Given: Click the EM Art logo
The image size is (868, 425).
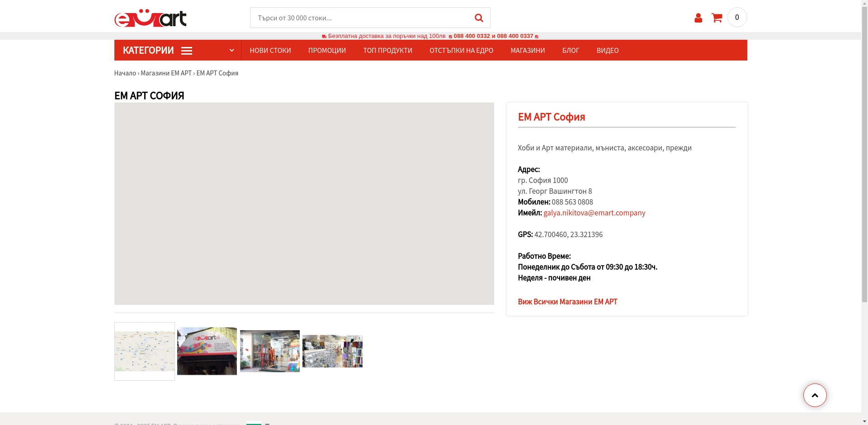Looking at the screenshot, I should (150, 18).
